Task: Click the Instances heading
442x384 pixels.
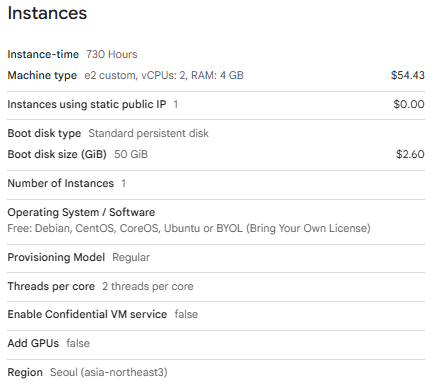Action: click(47, 13)
